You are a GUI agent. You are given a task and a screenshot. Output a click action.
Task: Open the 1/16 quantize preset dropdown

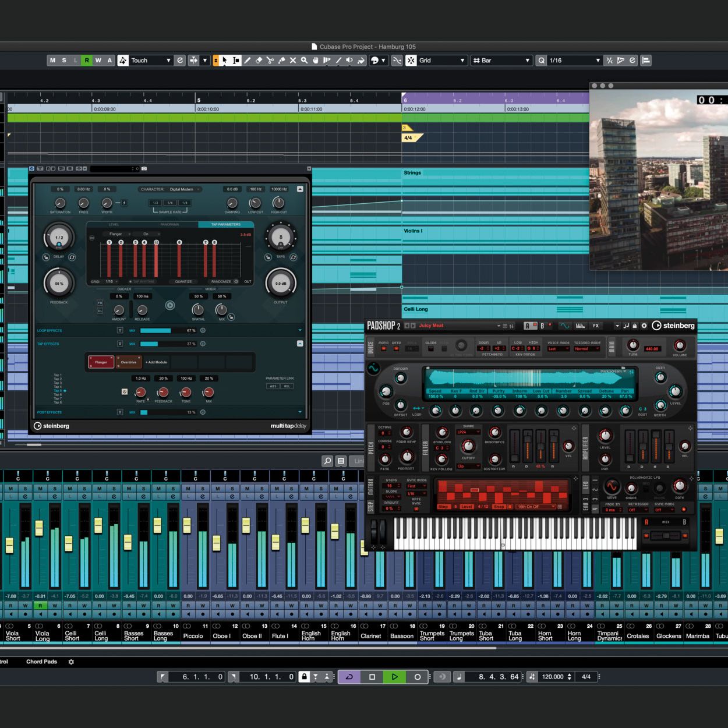coord(574,61)
